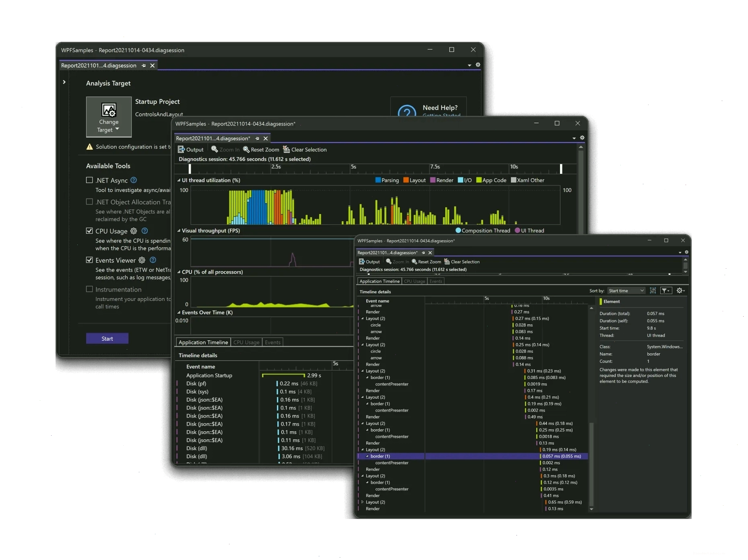Click scroll down arrow of timeline details
This screenshot has height=560, width=748.
(591, 509)
